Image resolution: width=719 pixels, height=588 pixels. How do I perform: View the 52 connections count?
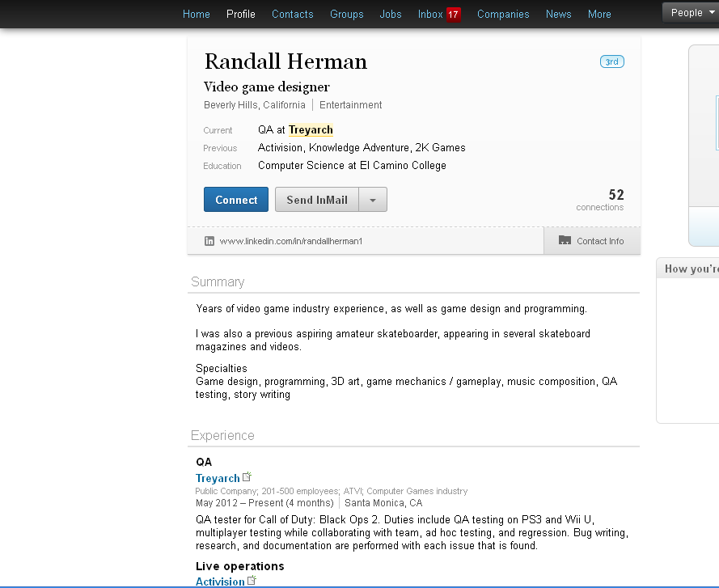pos(600,200)
